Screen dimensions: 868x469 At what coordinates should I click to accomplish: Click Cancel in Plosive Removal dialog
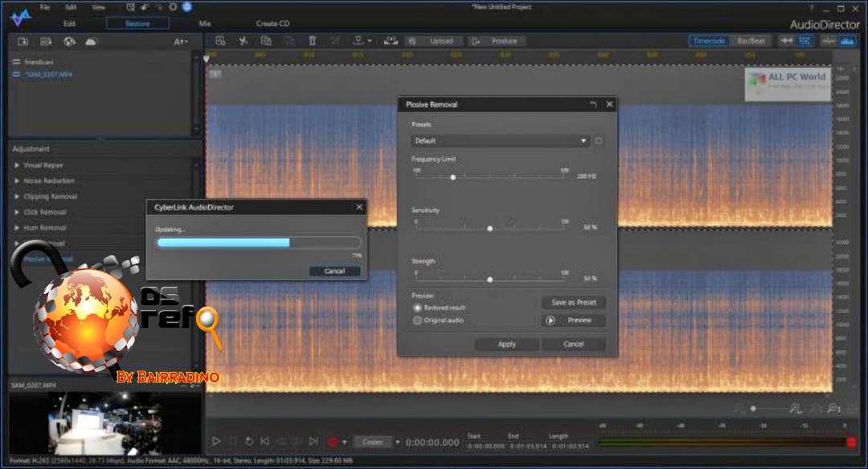[574, 345]
